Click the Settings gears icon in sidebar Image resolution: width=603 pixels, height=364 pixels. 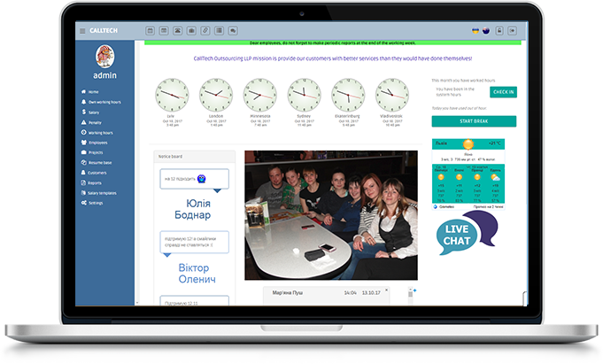(82, 203)
